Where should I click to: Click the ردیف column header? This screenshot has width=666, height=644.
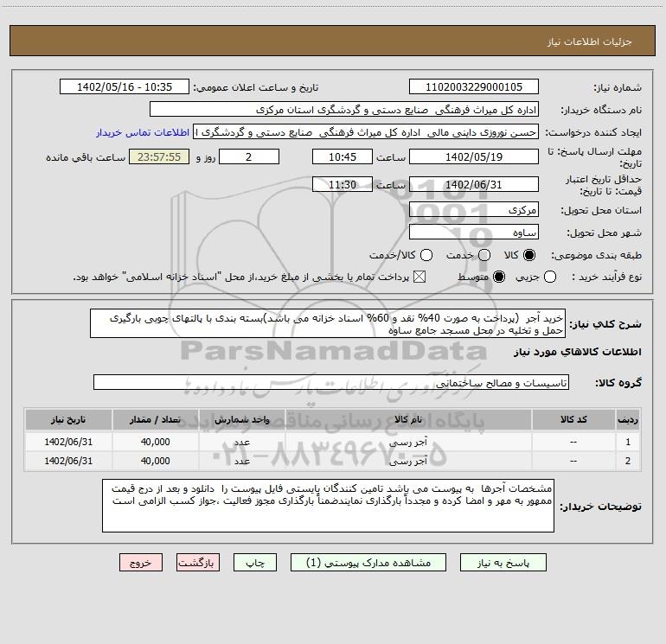628,419
